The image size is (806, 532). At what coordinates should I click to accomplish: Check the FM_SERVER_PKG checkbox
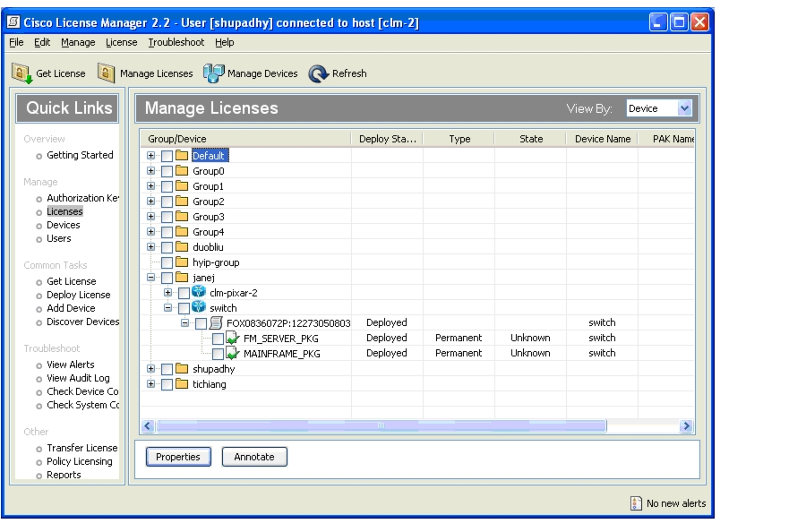[218, 339]
